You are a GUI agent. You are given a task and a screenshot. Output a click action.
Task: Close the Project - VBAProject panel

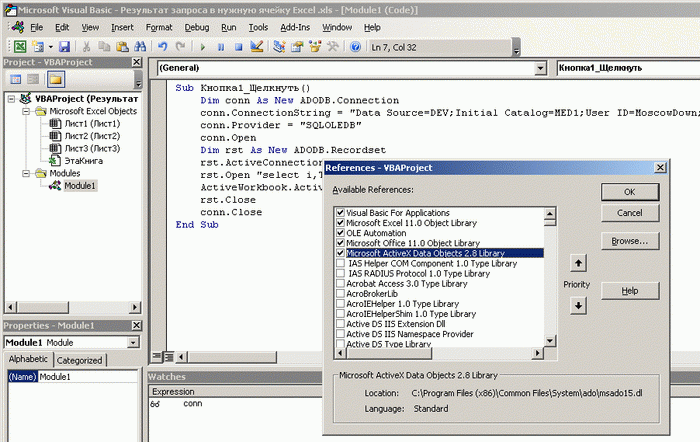137,62
